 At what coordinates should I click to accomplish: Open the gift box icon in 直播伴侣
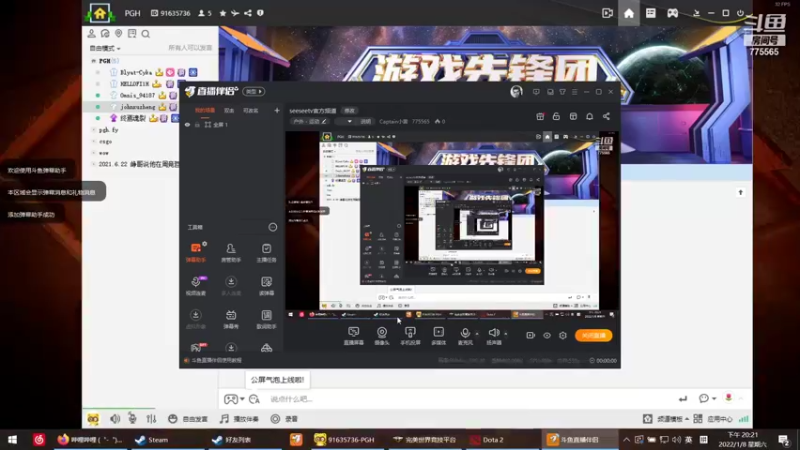coord(540,116)
